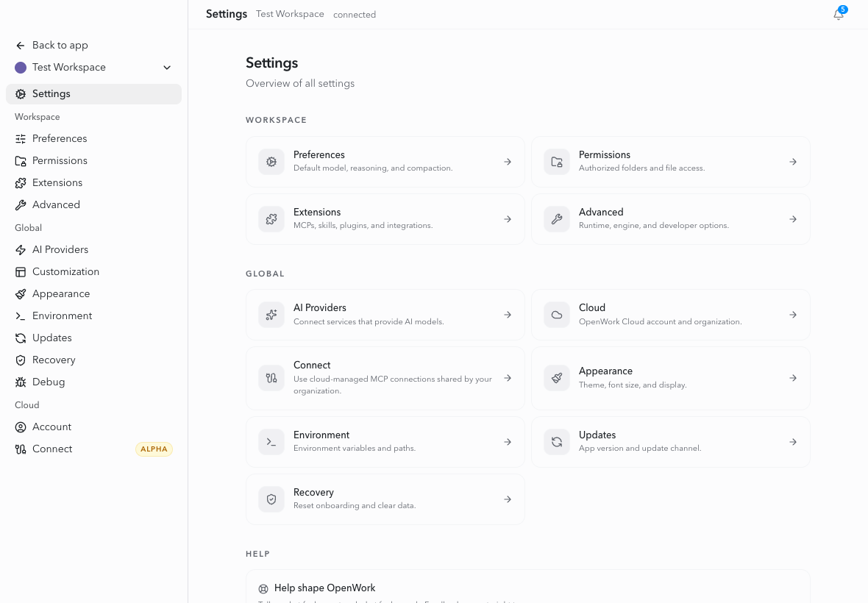Open the Preferences card title
This screenshot has width=868, height=603.
click(x=319, y=155)
